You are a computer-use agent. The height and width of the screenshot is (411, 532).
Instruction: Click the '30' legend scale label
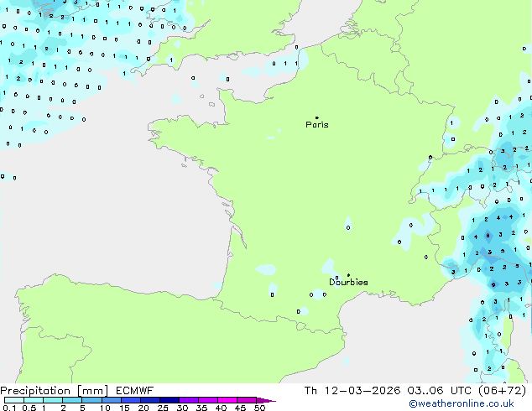182,408
